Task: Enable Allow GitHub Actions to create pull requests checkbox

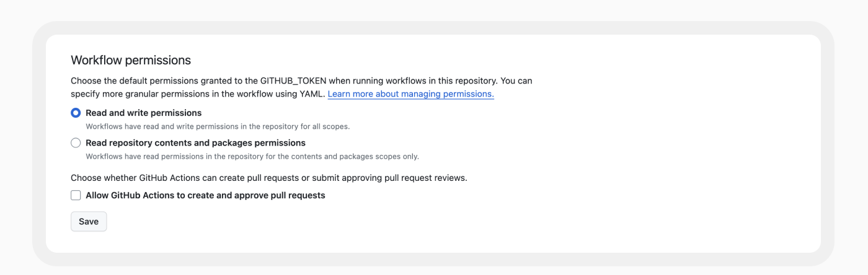Action: [x=76, y=195]
